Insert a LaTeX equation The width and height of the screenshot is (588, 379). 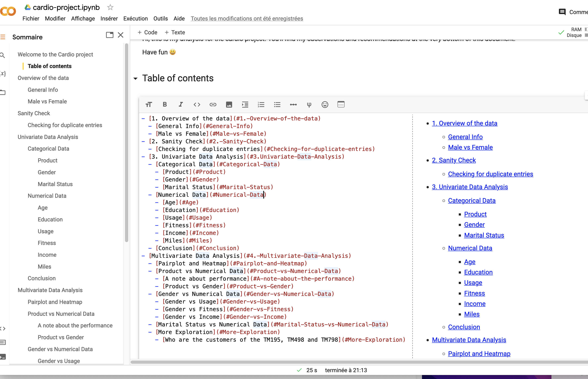tap(309, 104)
